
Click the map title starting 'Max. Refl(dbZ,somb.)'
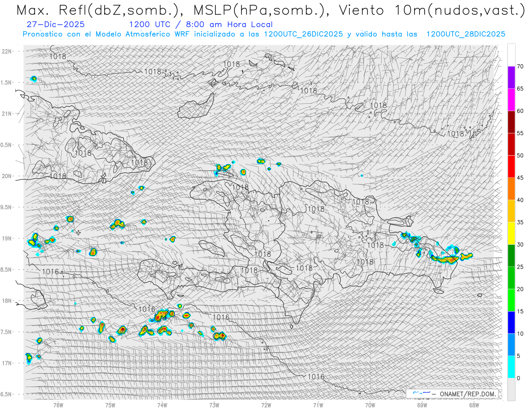(x=270, y=10)
